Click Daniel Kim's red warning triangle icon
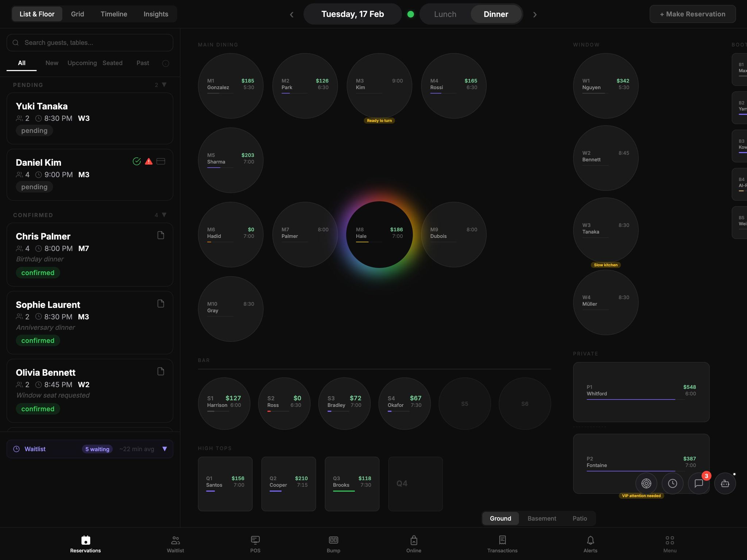Screen dimensions: 747x560 click(x=149, y=161)
